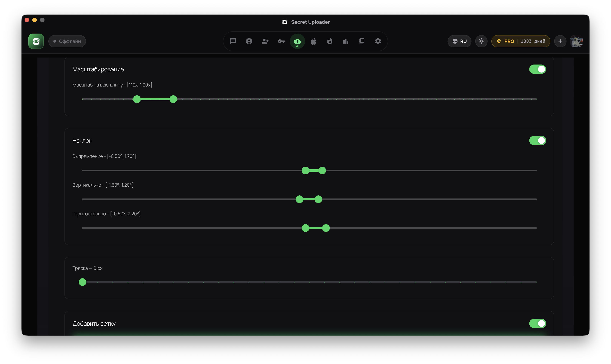Image resolution: width=611 pixels, height=364 pixels.
Task: Open the key icon section
Action: (281, 41)
